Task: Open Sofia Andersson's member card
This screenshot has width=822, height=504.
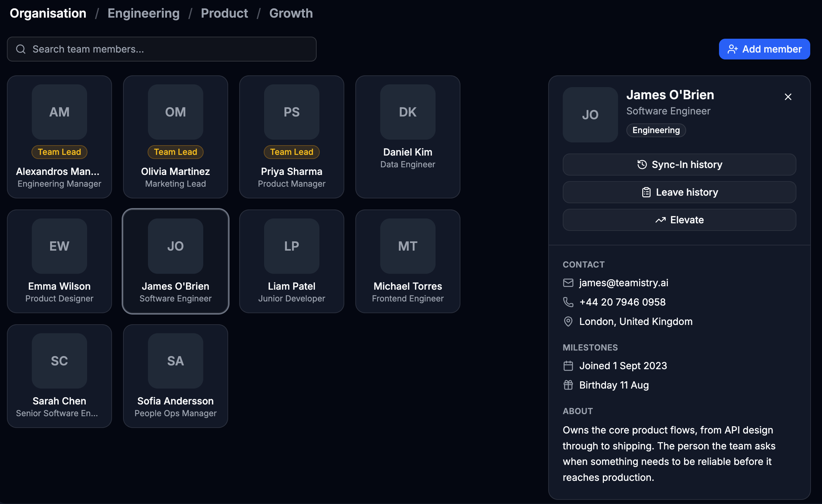Action: coord(176,376)
